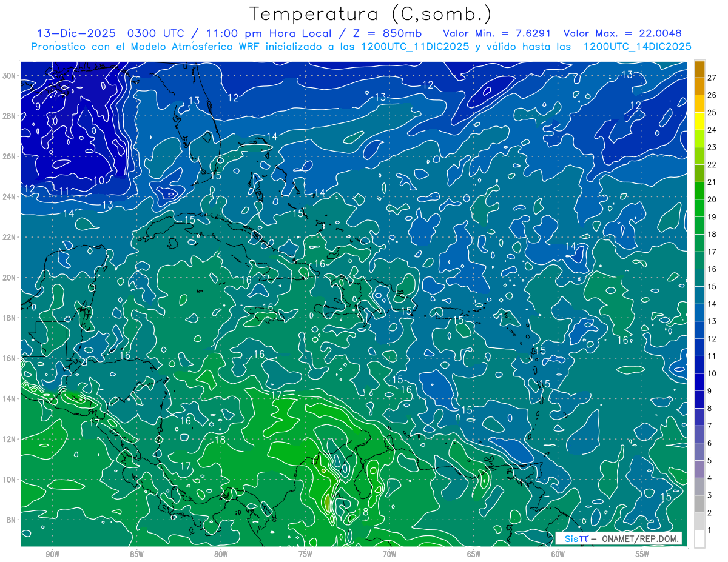Click the '22N' latitude axis label
Viewport: 728px width, 562px height.
9,237
